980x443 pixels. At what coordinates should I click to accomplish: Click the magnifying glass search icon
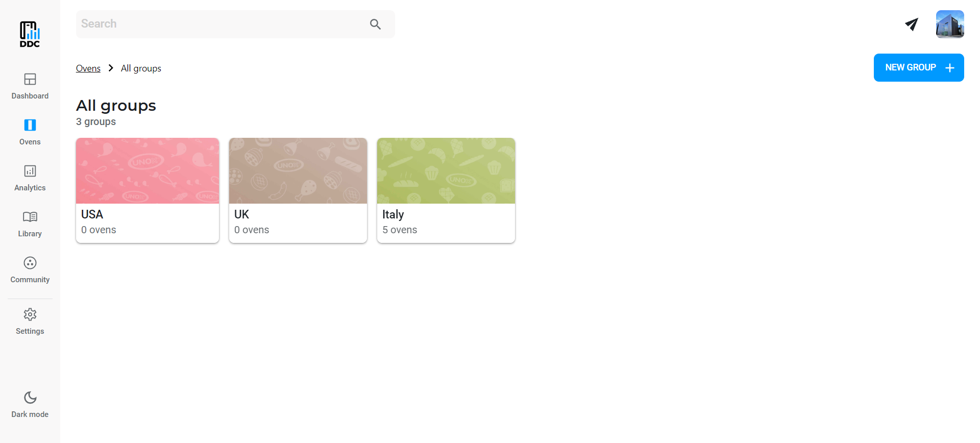click(375, 24)
